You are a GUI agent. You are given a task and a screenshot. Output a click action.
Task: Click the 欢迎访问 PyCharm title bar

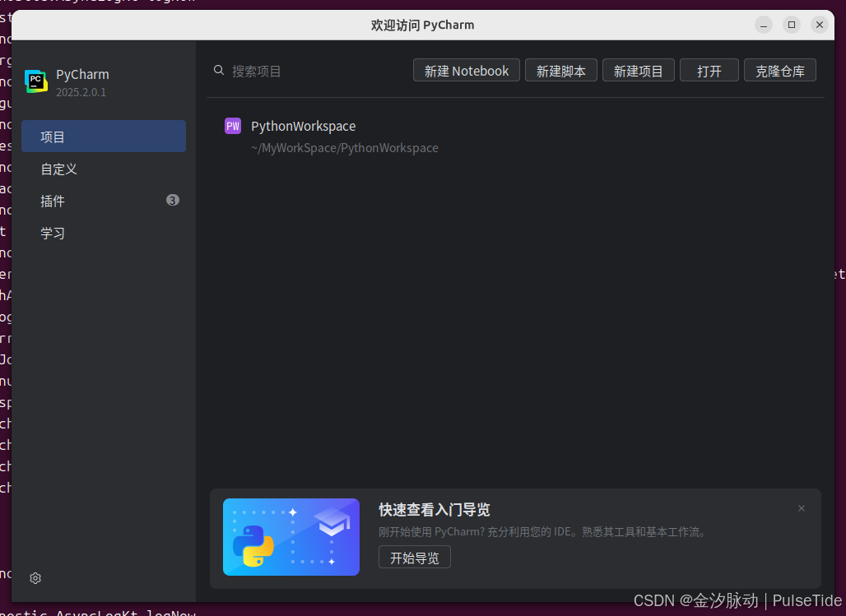click(422, 25)
